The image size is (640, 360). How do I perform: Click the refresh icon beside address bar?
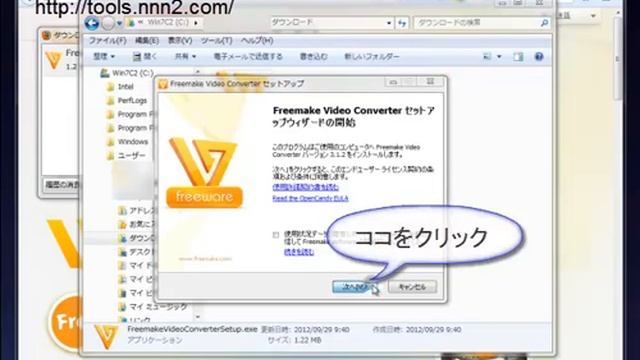coord(402,23)
